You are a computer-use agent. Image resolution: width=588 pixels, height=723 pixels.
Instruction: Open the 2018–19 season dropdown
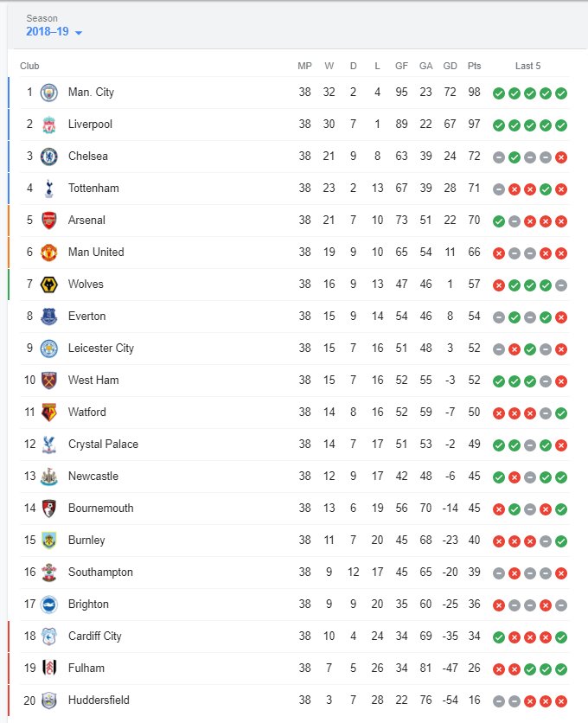point(54,33)
